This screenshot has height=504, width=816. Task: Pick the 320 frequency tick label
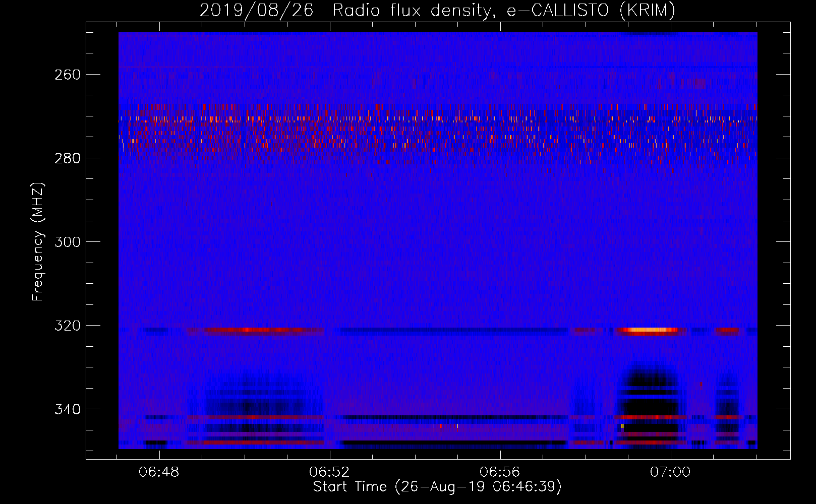coord(67,326)
